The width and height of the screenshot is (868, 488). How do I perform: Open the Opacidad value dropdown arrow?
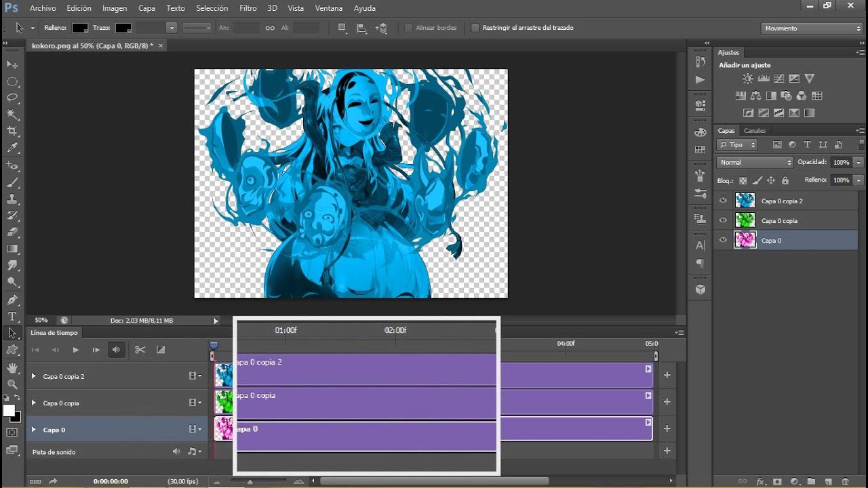tap(859, 163)
